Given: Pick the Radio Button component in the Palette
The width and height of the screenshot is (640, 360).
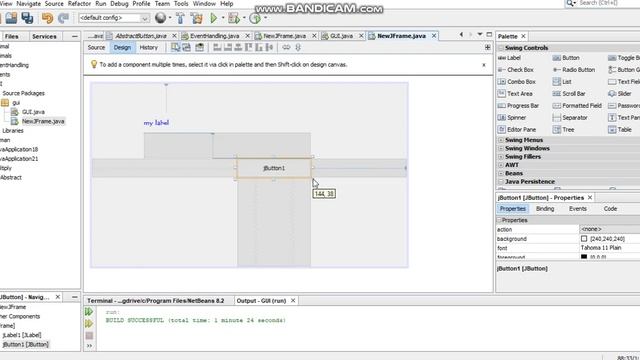Looking at the screenshot, I should 574,70.
